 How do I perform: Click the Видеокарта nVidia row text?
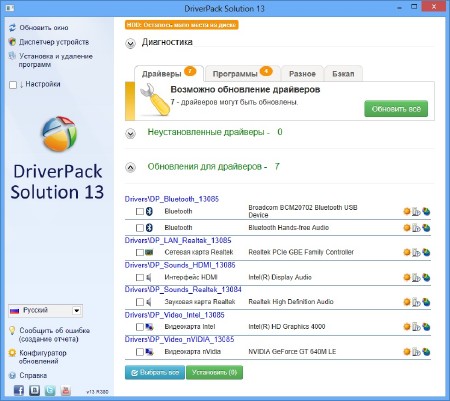(x=193, y=352)
